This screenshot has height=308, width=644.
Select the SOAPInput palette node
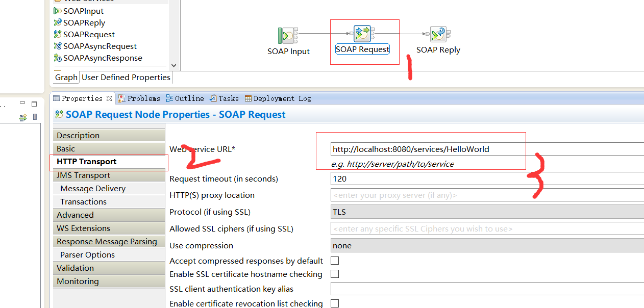coord(79,11)
